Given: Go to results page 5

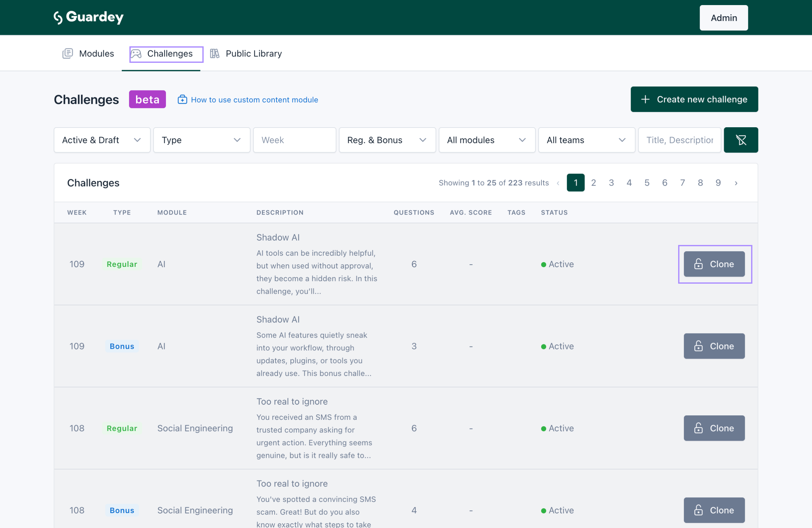Looking at the screenshot, I should (646, 183).
